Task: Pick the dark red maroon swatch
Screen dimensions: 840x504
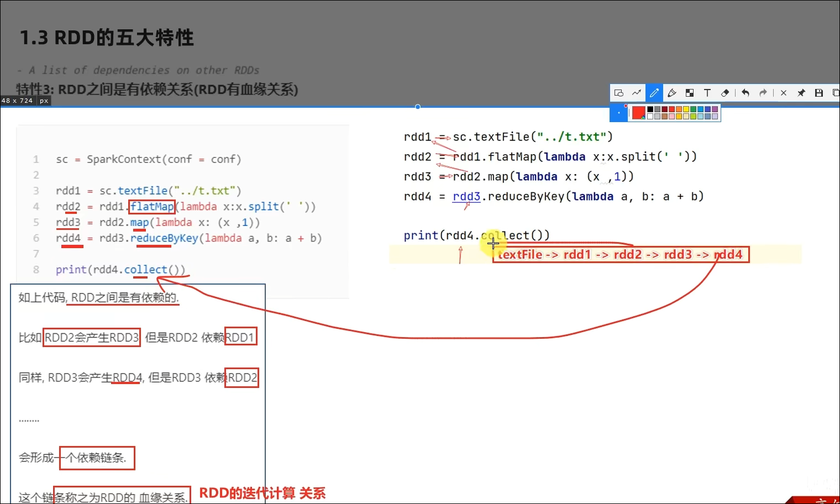Action: click(x=664, y=109)
